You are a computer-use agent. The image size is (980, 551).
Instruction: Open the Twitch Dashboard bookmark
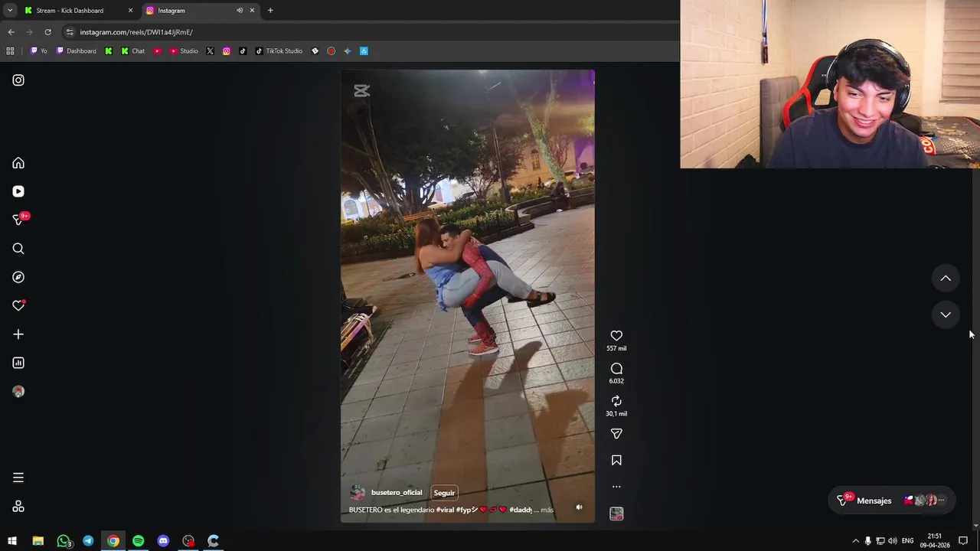(x=76, y=51)
